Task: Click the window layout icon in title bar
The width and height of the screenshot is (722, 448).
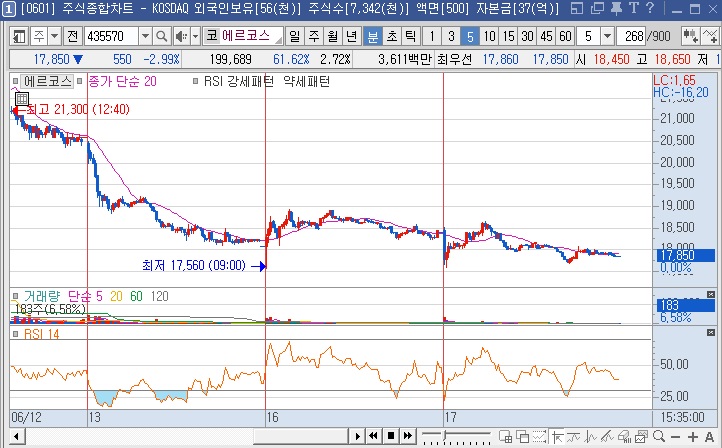Action: (576, 8)
